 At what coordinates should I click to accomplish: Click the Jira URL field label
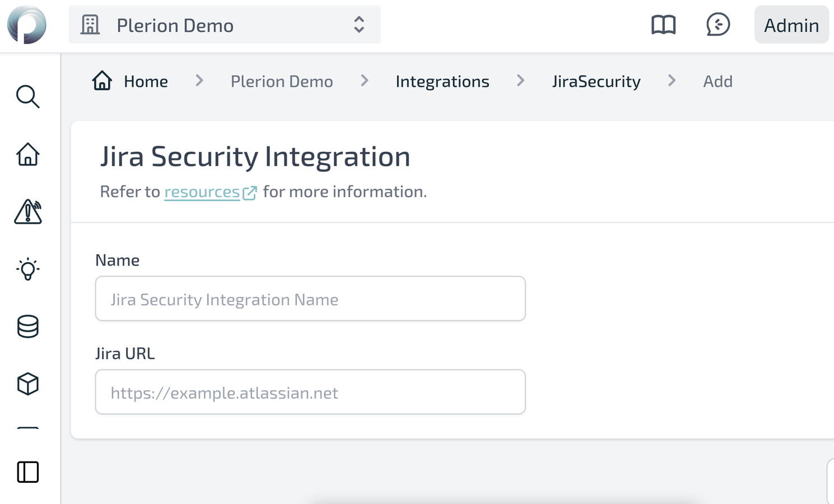point(125,354)
